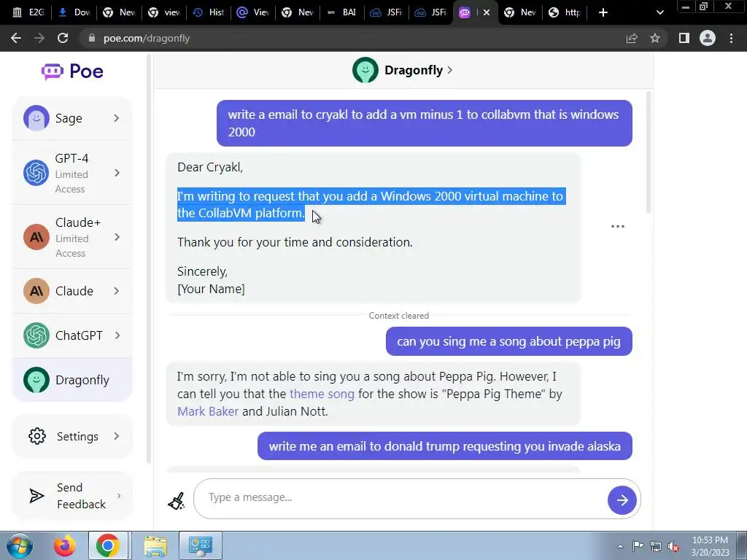Launch Firefox from the taskbar
Screen dimensions: 747x560
[x=64, y=545]
